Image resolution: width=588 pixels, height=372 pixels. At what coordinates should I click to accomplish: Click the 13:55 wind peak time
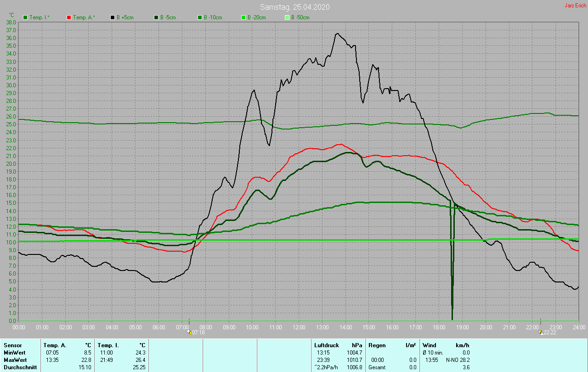431,360
